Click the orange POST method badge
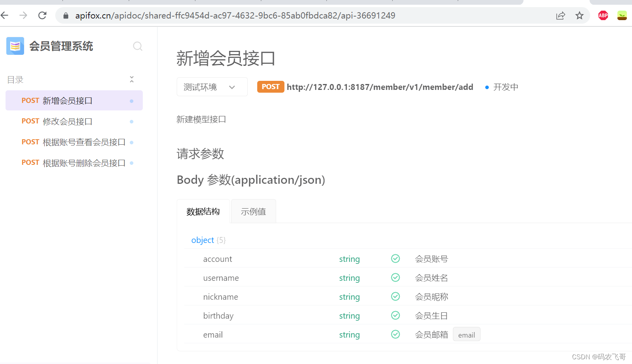Screen dimensions: 632x364 click(x=271, y=87)
